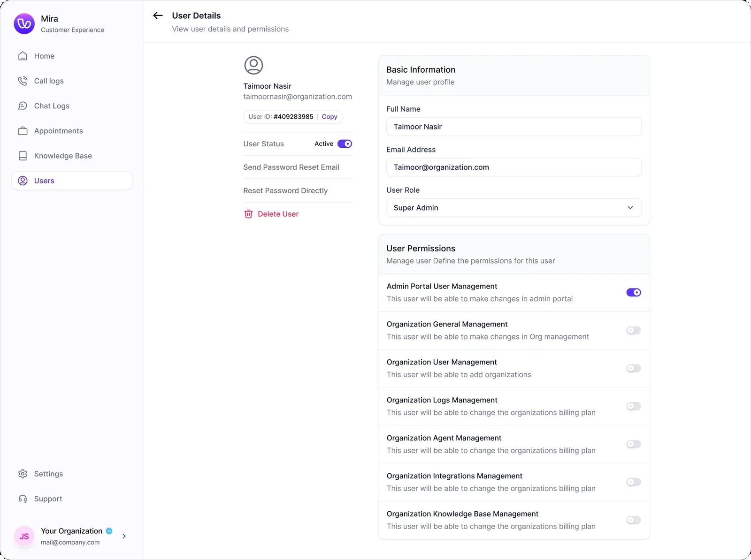This screenshot has height=560, width=751.
Task: Click the JS organization avatar
Action: tap(24, 536)
